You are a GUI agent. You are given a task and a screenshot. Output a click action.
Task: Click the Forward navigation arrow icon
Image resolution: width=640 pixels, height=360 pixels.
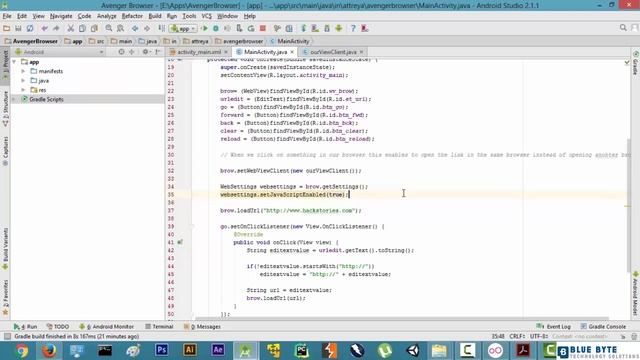pos(147,28)
